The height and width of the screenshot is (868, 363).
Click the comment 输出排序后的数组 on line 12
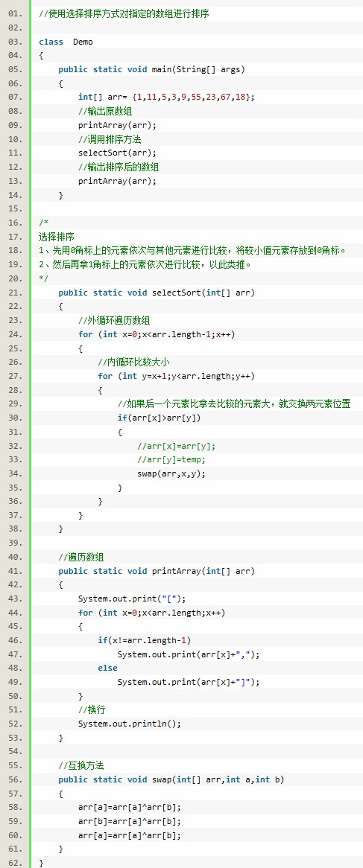point(119,167)
